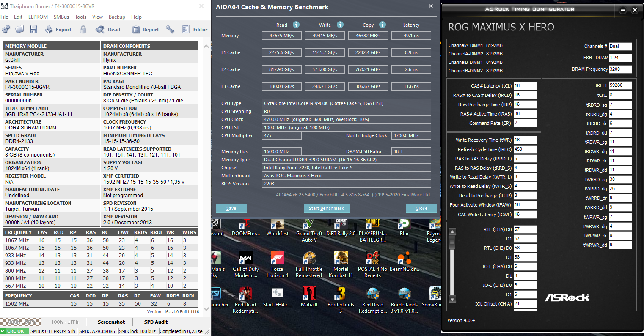
Task: Select the Mortal Kombat 11 desktop icon
Action: [341, 264]
